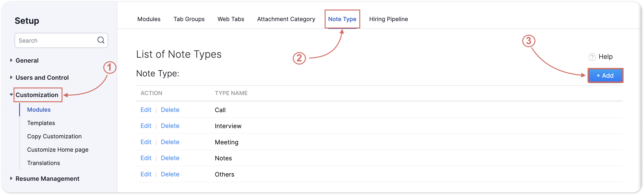Select the Attachment Category tab
644x195 pixels.
[286, 19]
